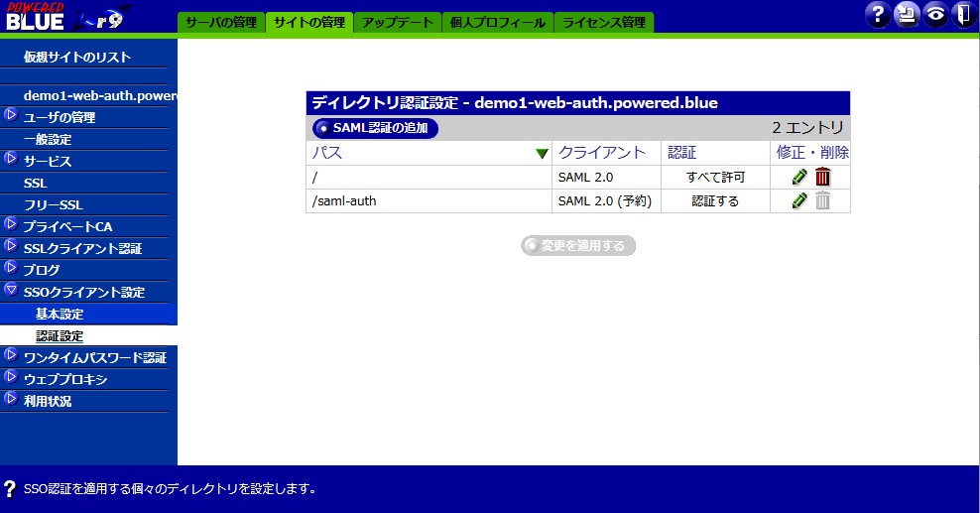This screenshot has width=980, height=513.
Task: Click the question mark icon in footer
Action: pyautogui.click(x=9, y=488)
